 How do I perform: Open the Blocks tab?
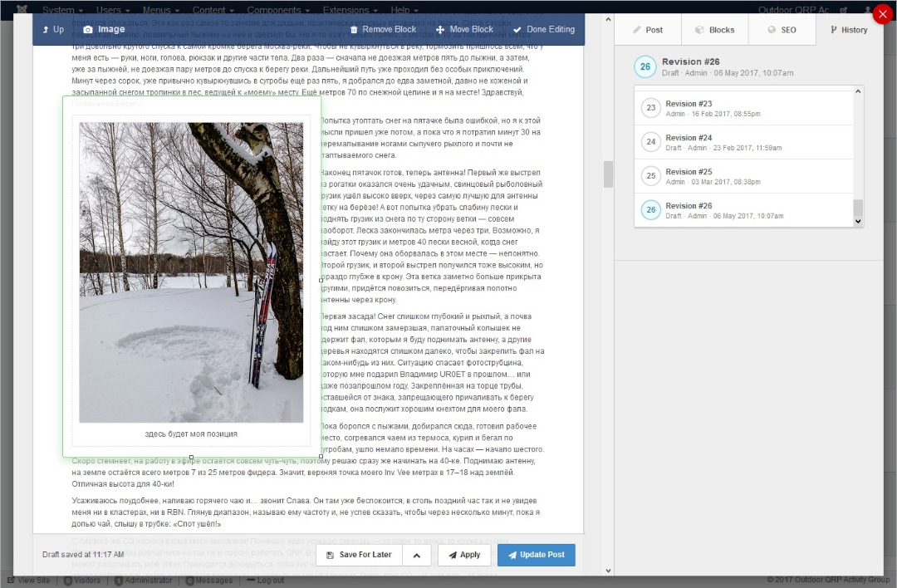(715, 30)
